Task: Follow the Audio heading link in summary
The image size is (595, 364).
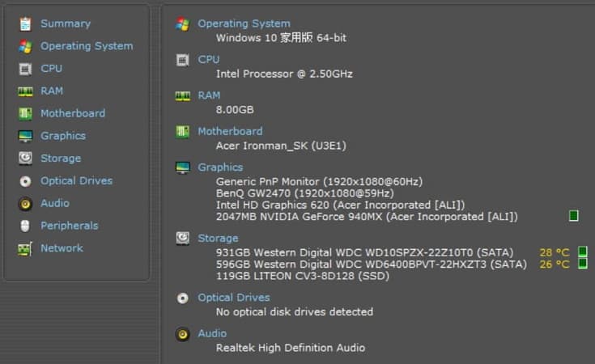Action: (x=212, y=333)
